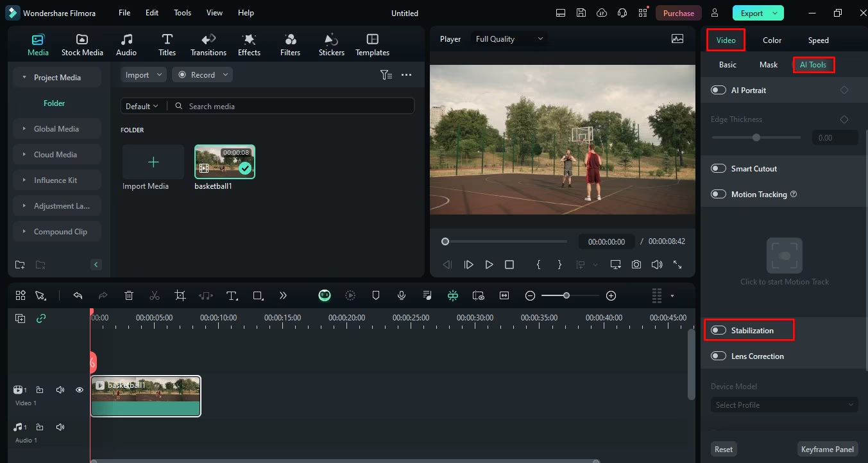
Task: Click the Text tool in timeline toolbar
Action: click(x=232, y=295)
